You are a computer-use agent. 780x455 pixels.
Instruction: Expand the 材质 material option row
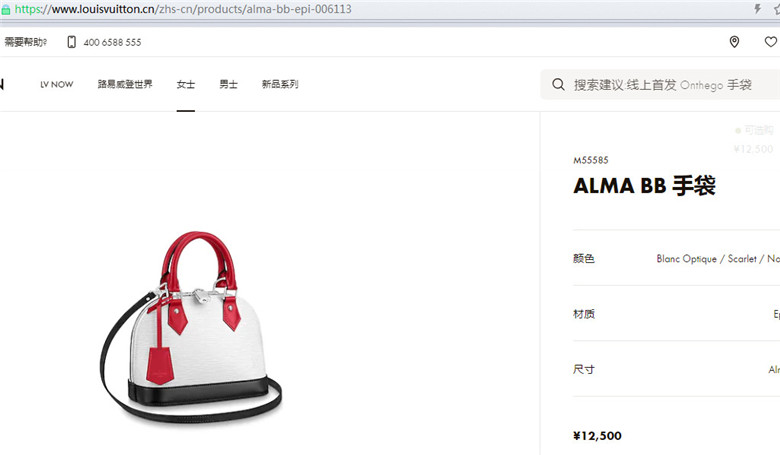pyautogui.click(x=676, y=314)
